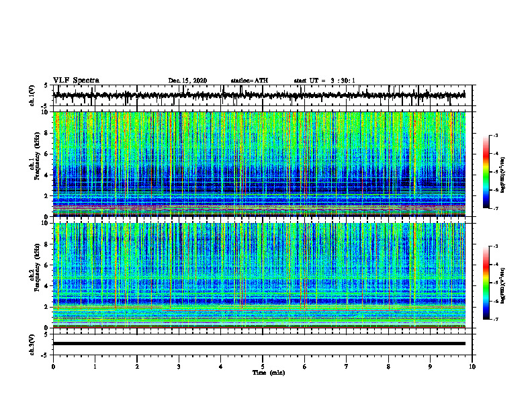This screenshot has height=411, width=532.
Task: Click time axis tick label "2"
Action: pos(137,367)
